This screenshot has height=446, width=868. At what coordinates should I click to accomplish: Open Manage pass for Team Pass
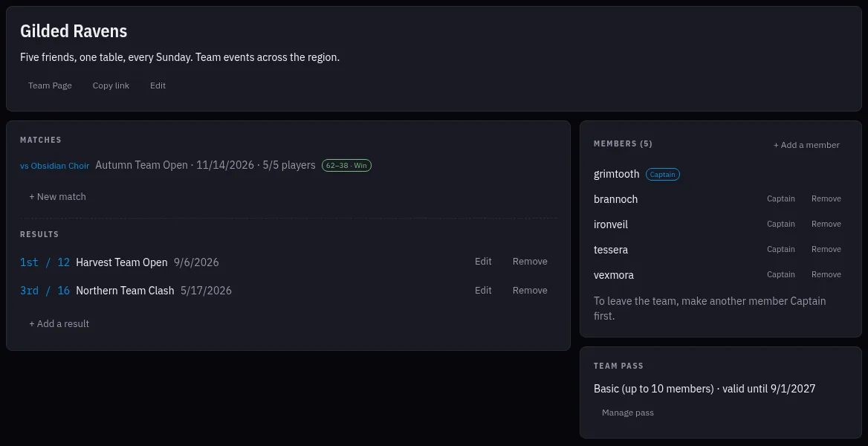[x=628, y=413]
